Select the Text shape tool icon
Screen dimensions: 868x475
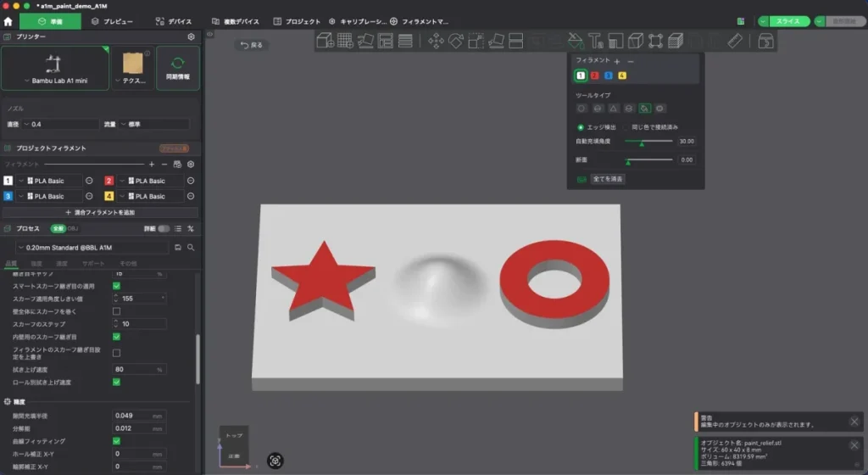tap(596, 41)
